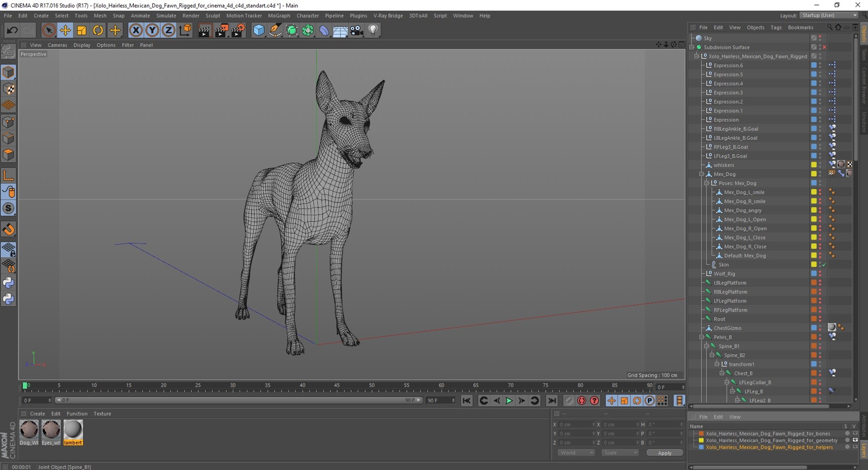Click the coordinate system icon

[x=185, y=30]
